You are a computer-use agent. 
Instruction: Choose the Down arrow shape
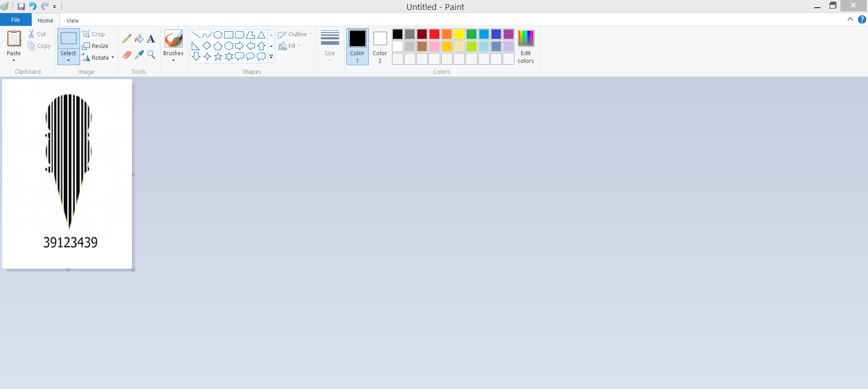[196, 57]
